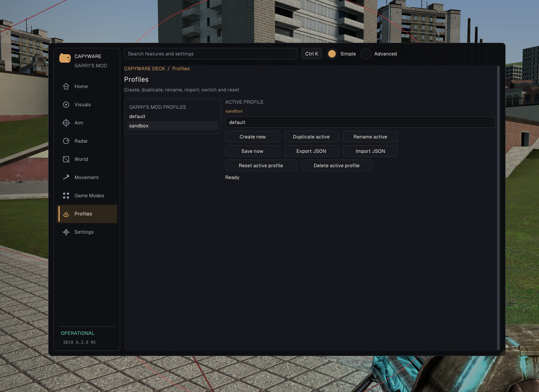Select the Simple mode radio button

click(x=332, y=54)
